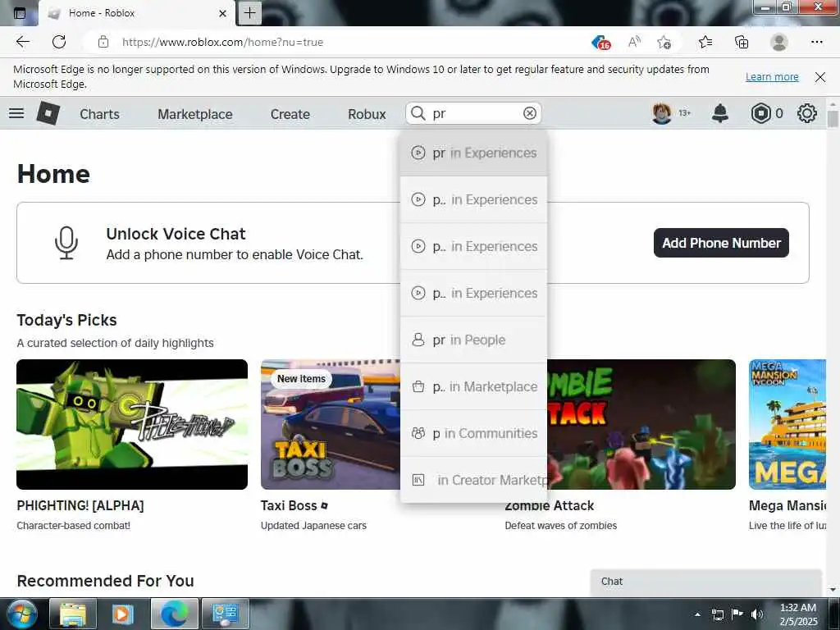
Task: Open Zombie Attack title link
Action: point(550,505)
